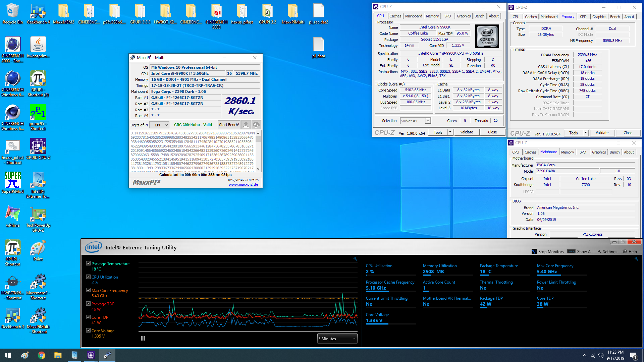
Task: Open the taskbar volume control
Action: (x=600, y=355)
